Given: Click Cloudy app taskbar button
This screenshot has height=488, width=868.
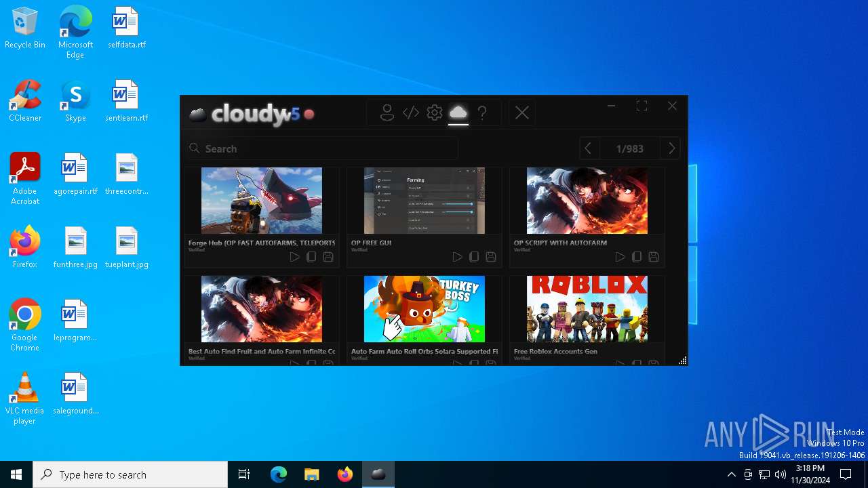Looking at the screenshot, I should pos(378,474).
